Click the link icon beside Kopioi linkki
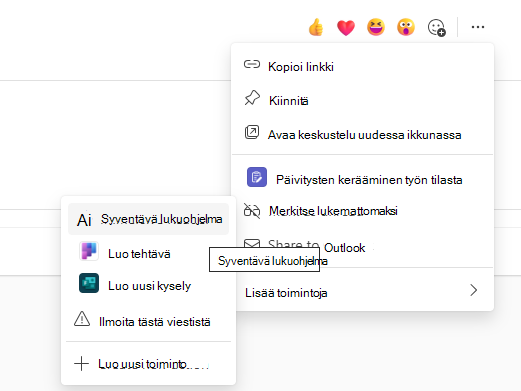This screenshot has height=391, width=521. [x=252, y=64]
